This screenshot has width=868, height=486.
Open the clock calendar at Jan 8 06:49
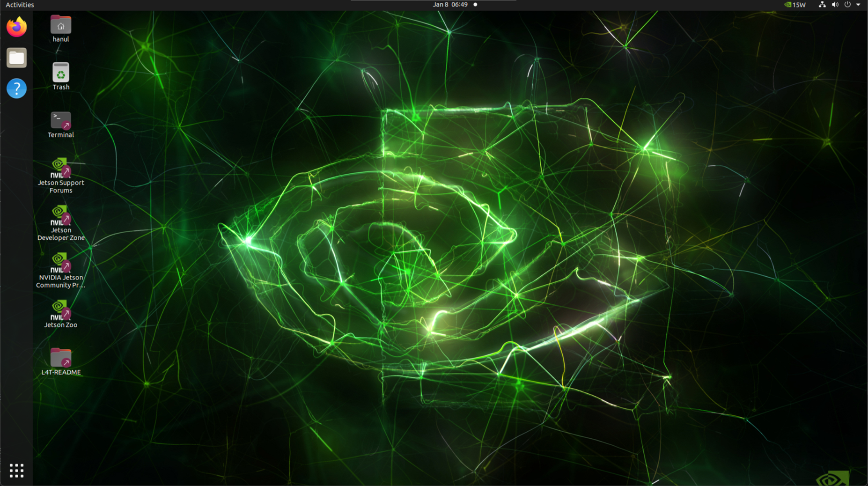tap(450, 5)
